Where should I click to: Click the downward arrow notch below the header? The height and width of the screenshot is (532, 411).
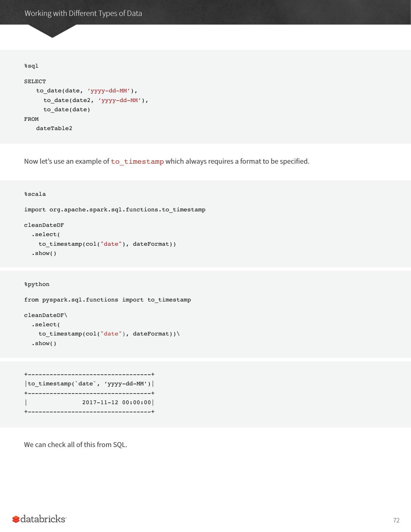[52, 31]
